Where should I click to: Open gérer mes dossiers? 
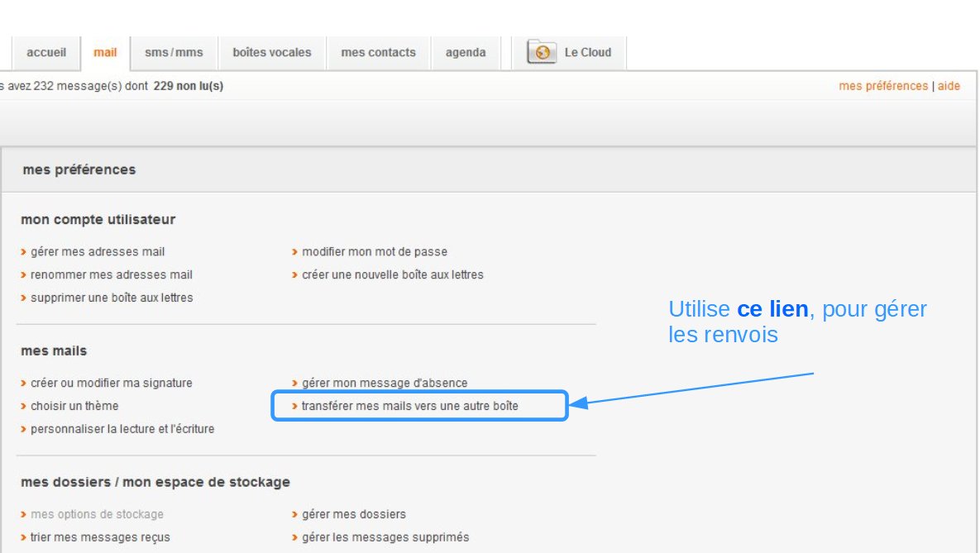354,514
